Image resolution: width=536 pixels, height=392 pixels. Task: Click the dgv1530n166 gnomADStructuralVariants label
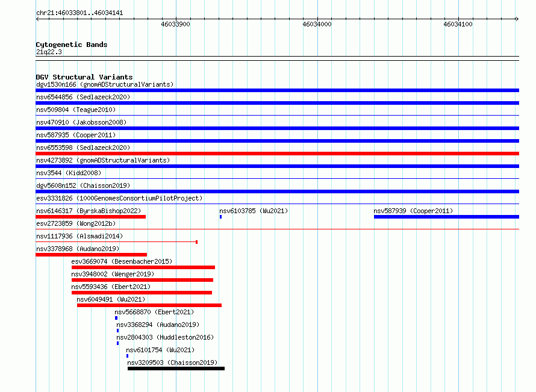point(105,84)
